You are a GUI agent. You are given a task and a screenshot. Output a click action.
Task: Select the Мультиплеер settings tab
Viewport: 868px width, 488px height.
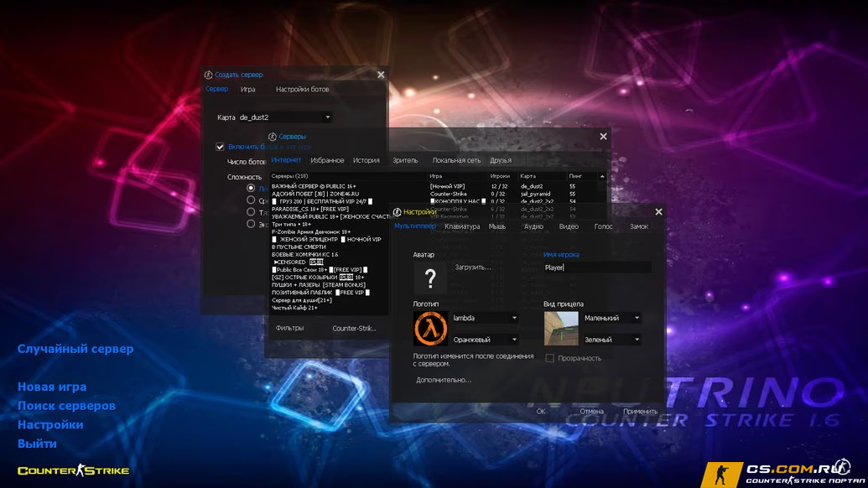pos(415,226)
